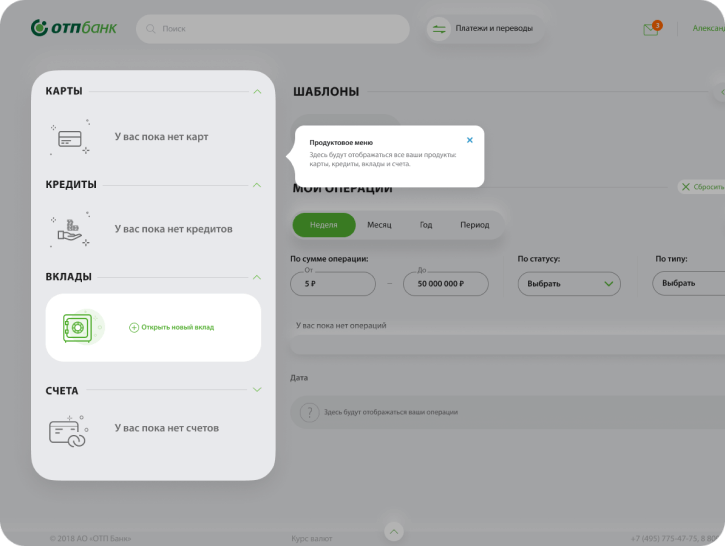The width and height of the screenshot is (725, 546).
Task: Click the OTP Bank logo
Action: [x=73, y=28]
